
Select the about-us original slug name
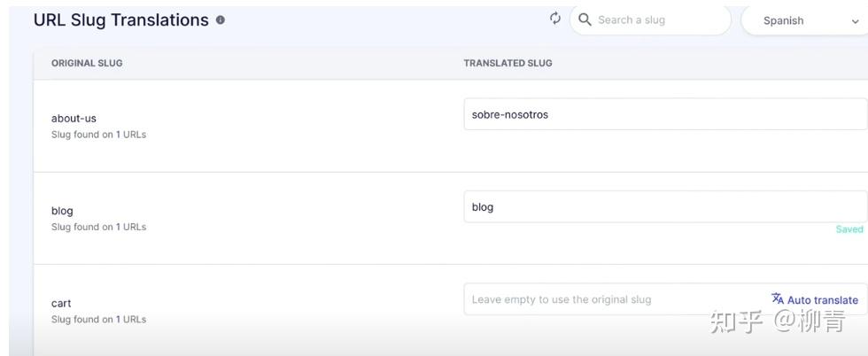tap(74, 118)
